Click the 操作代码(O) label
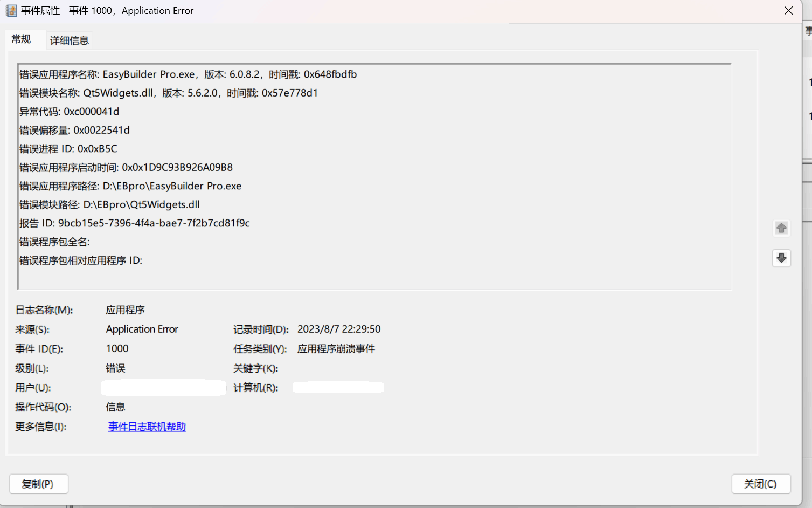Screen dimensions: 812x508 click(43, 407)
